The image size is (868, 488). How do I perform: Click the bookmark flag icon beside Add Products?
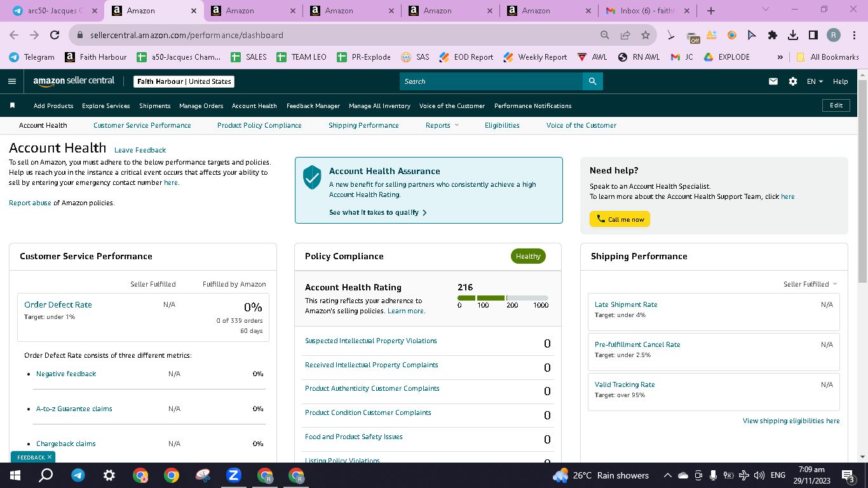tap(12, 105)
